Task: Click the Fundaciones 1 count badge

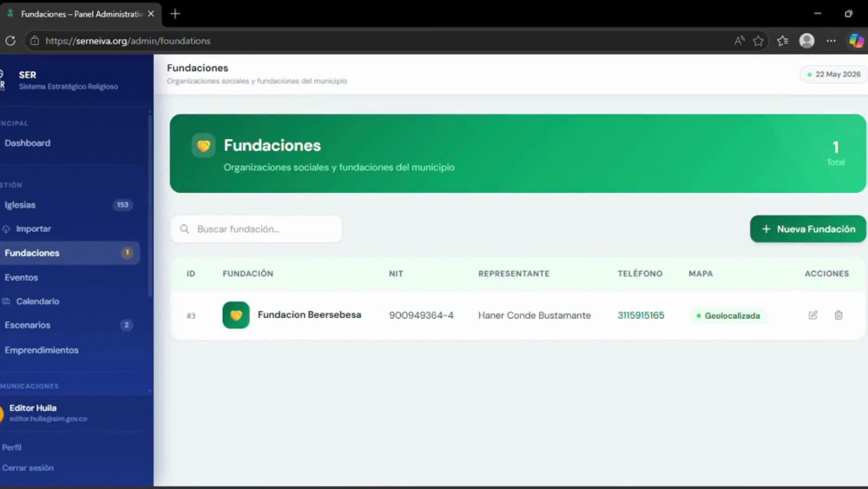Action: [127, 253]
